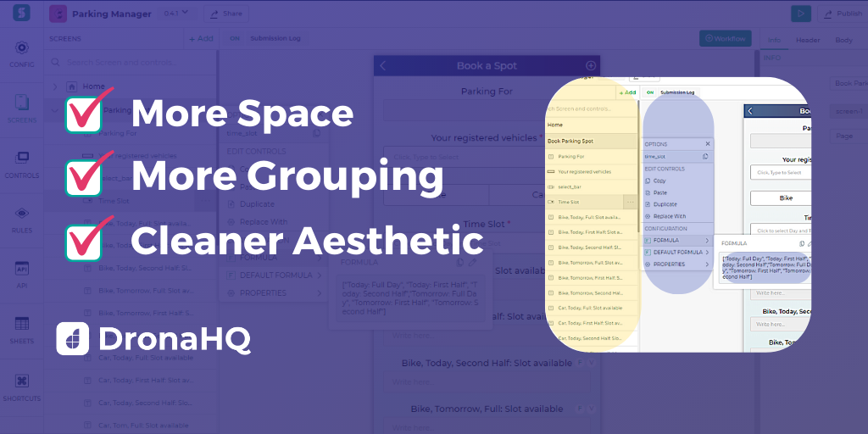868x434 pixels.
Task: Close the OPTIONS menu in the inset preview
Action: [x=708, y=144]
